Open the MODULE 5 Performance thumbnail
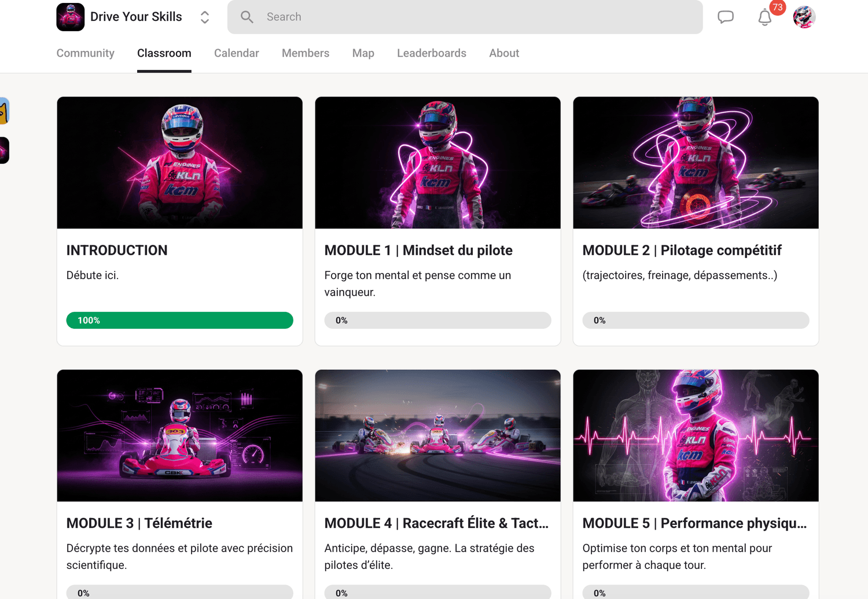 696,436
